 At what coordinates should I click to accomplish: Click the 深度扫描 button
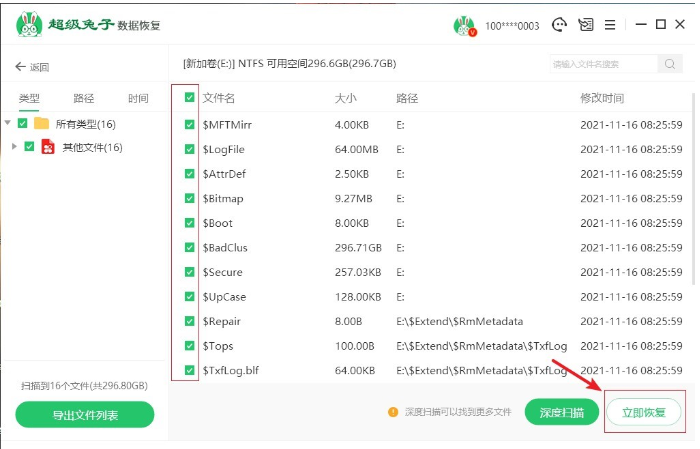(x=561, y=412)
